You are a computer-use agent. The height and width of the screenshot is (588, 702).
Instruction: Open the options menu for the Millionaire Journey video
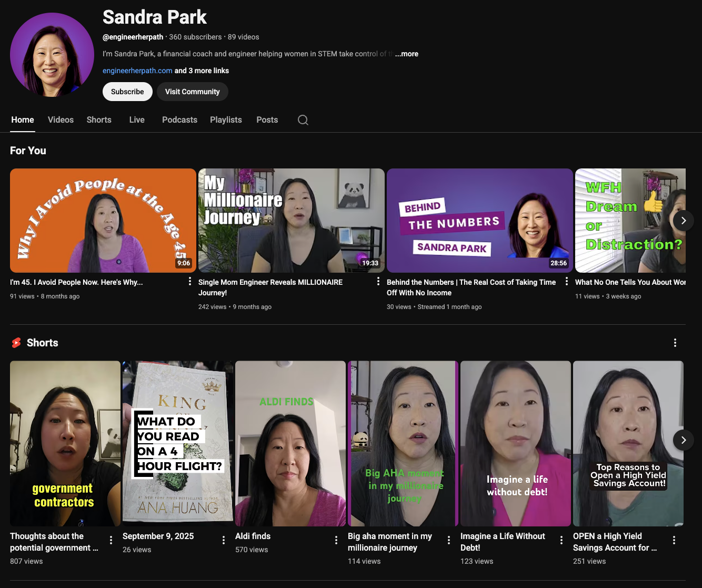pos(378,281)
